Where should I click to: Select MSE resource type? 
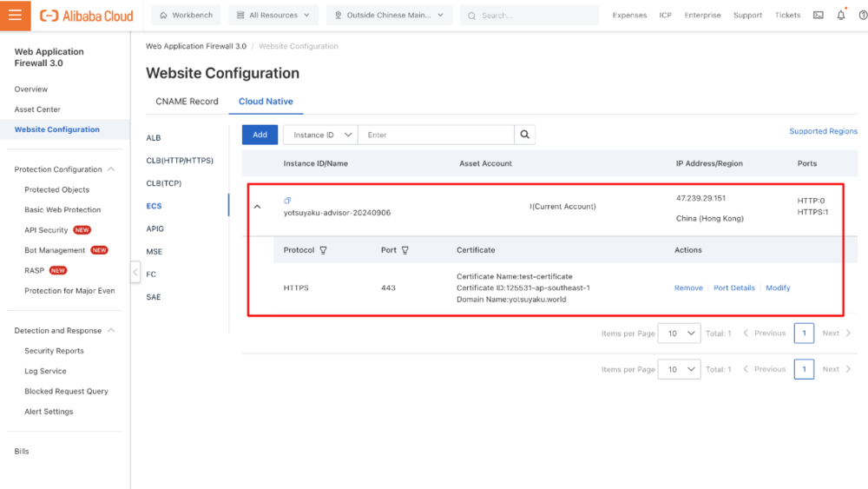point(155,251)
